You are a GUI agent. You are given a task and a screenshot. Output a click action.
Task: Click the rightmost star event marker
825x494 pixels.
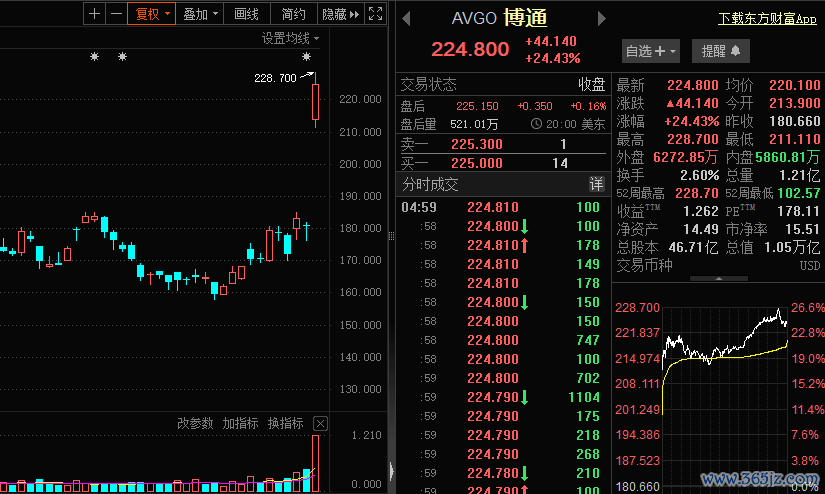(306, 56)
